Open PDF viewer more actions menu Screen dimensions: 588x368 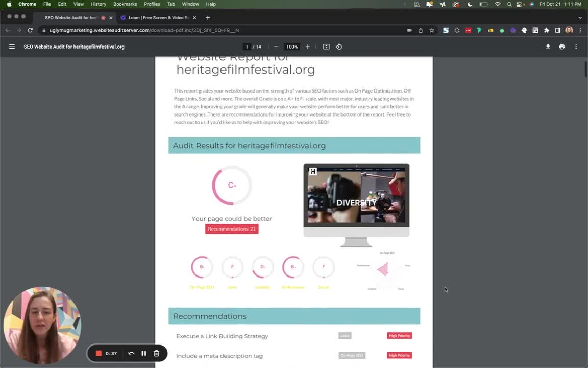click(576, 47)
